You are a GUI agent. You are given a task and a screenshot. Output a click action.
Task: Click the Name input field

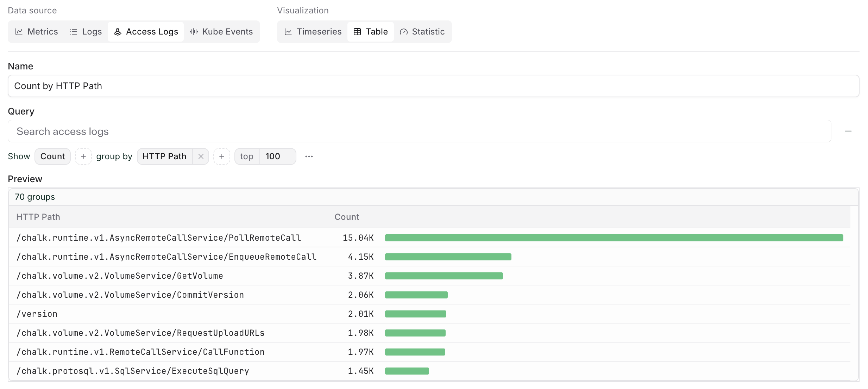(433, 86)
